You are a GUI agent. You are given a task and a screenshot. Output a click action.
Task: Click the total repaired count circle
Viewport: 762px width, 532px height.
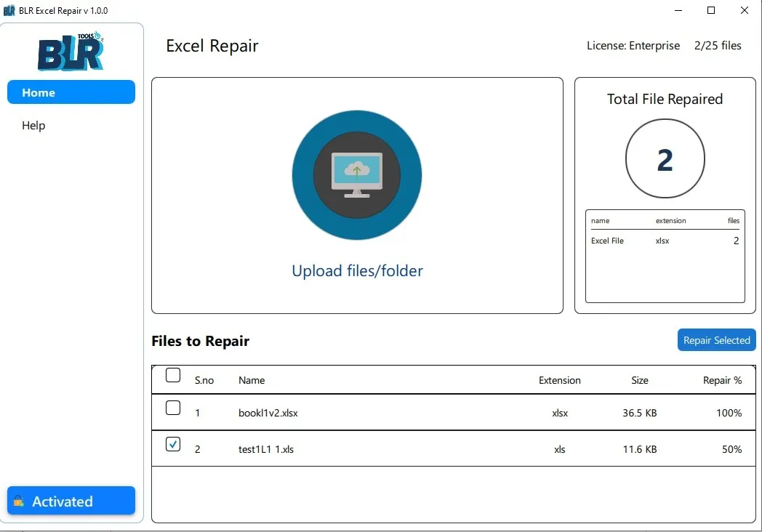[x=665, y=159]
